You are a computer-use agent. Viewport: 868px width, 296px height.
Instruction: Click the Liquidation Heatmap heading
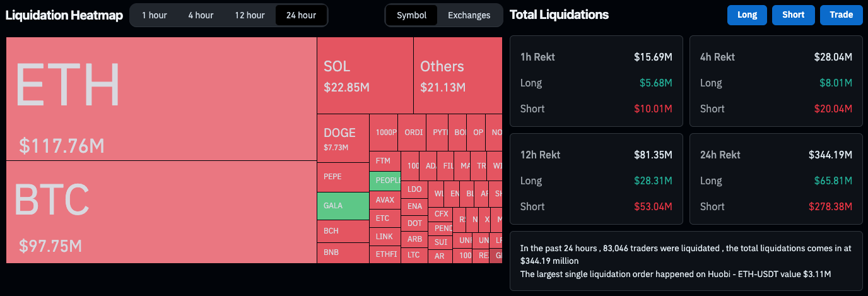click(64, 15)
